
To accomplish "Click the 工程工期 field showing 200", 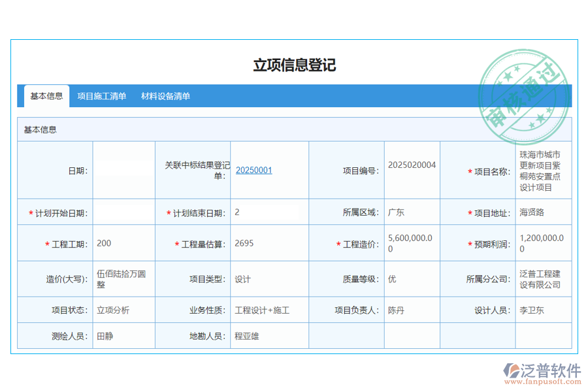I will 123,243.
